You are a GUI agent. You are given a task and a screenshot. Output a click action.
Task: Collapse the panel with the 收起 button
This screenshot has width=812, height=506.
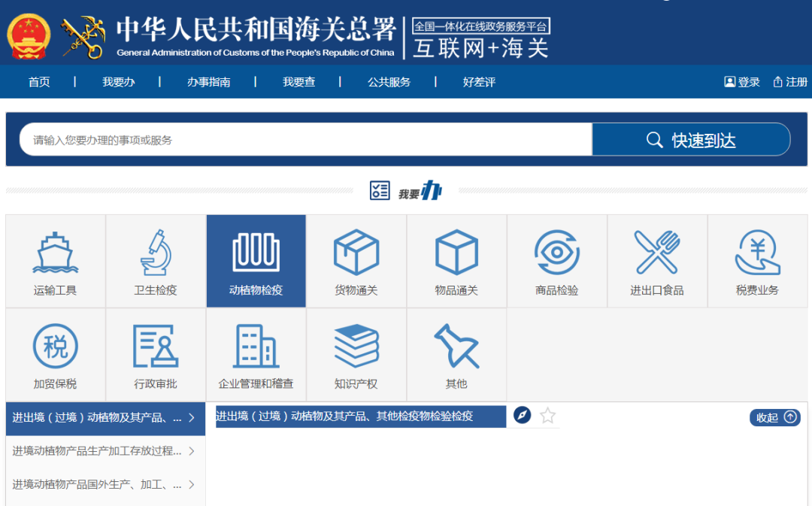tap(774, 417)
